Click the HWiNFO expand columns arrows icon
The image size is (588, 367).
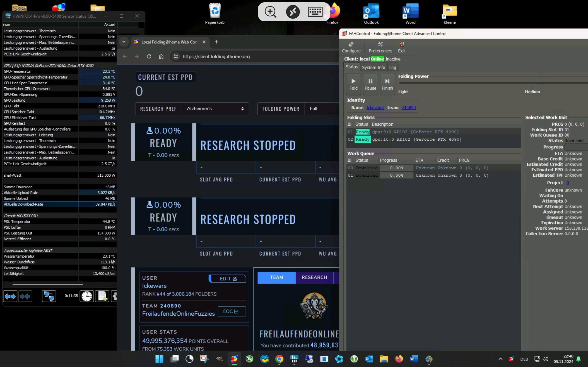click(10, 296)
